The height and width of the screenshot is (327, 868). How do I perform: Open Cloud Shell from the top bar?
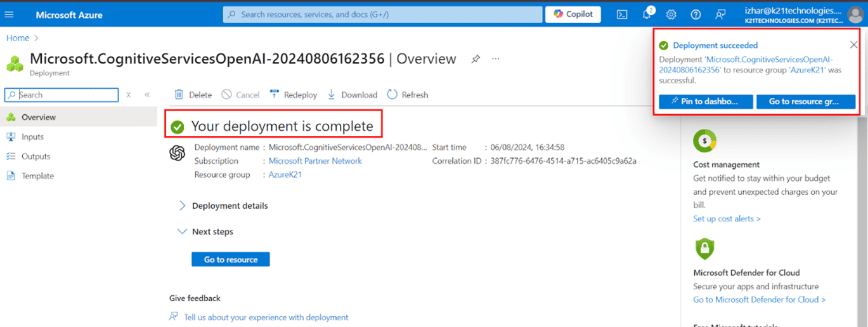click(622, 15)
